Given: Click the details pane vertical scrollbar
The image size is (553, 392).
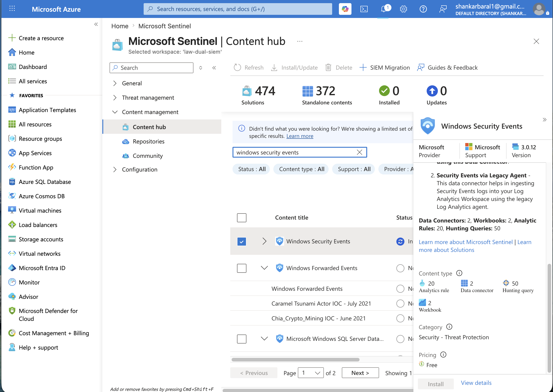Looking at the screenshot, I should pyautogui.click(x=549, y=319).
